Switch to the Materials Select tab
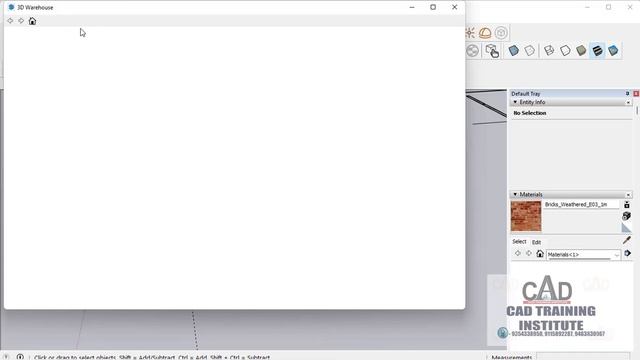Screen dimensions: 640x360 coord(519,242)
